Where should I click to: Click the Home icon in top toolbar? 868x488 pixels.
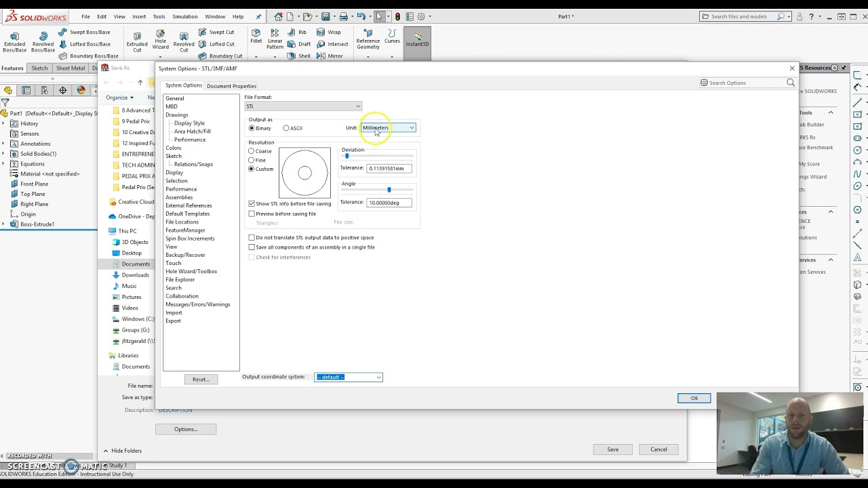278,16
